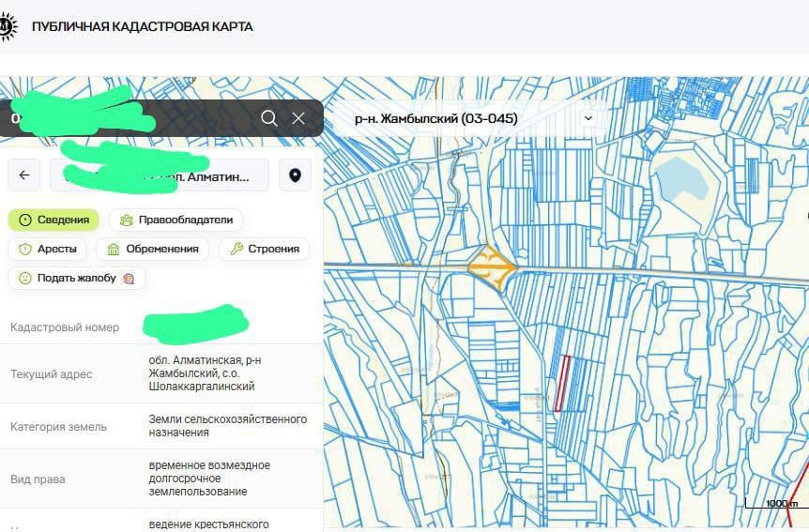Click the Вид права label
The width and height of the screenshot is (809, 532).
pos(38,479)
